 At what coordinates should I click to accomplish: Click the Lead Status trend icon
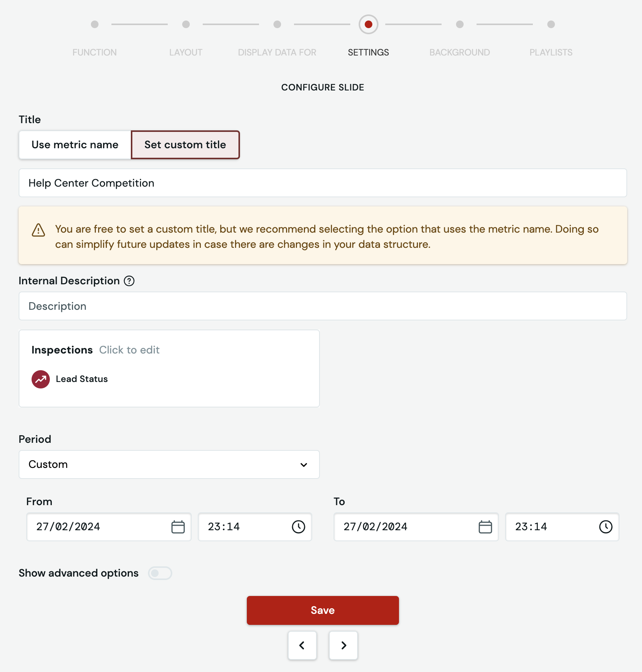(41, 379)
